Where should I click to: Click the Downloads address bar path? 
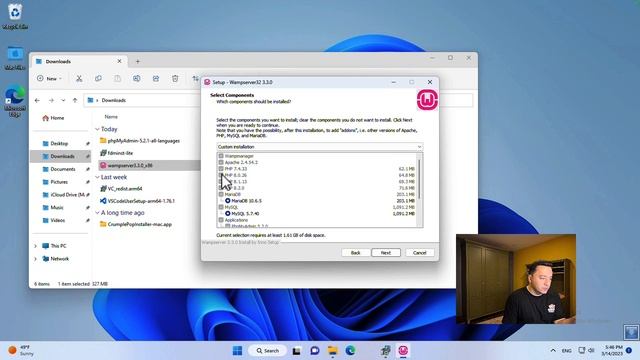pyautogui.click(x=113, y=100)
